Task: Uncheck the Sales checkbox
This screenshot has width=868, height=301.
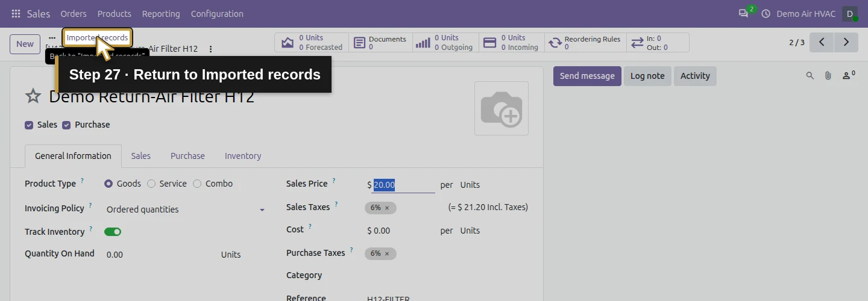Action: click(29, 125)
